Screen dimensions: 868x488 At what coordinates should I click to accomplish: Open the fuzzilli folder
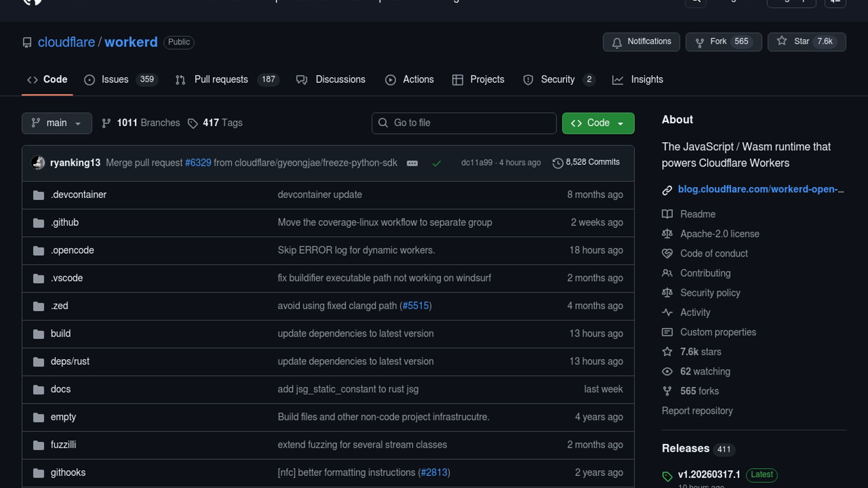coord(63,445)
